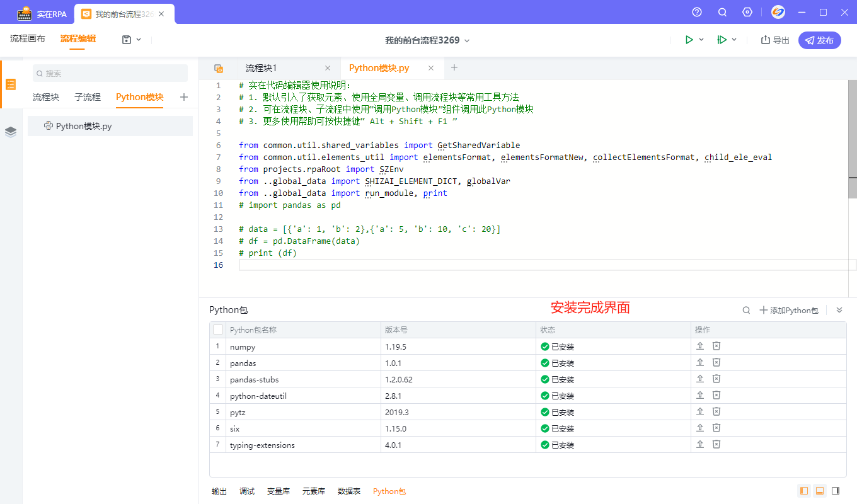Open search with the magnifier icon in Python包 panel

point(746,310)
